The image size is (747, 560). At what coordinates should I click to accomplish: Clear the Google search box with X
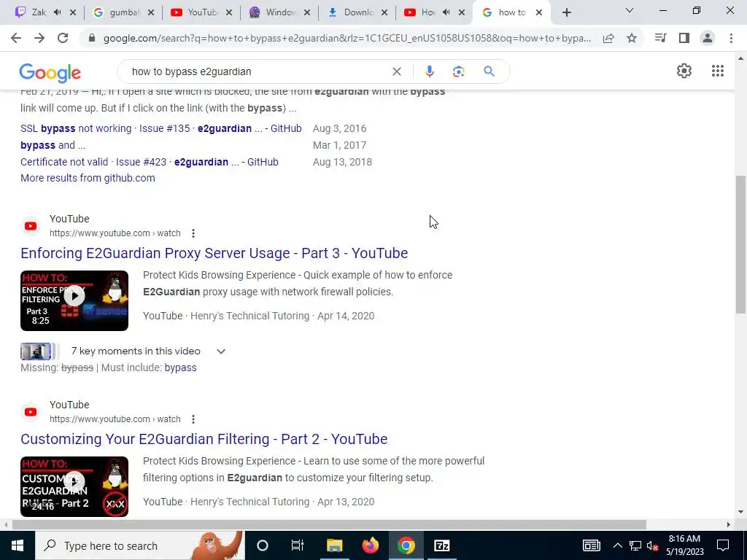pyautogui.click(x=396, y=71)
